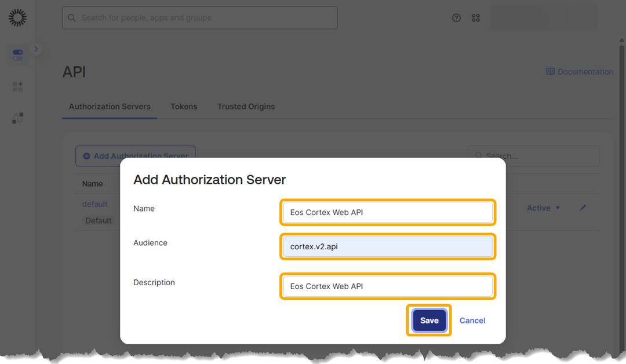
Task: Focus the Audience field
Action: (x=388, y=247)
